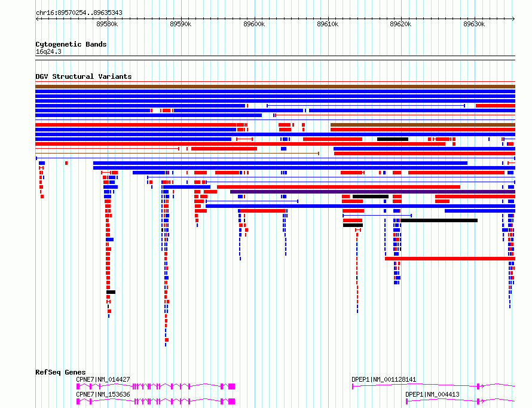Click the right arrow of the coordinate ruler
Viewport: 532px width, 408px height.
pyautogui.click(x=513, y=19)
